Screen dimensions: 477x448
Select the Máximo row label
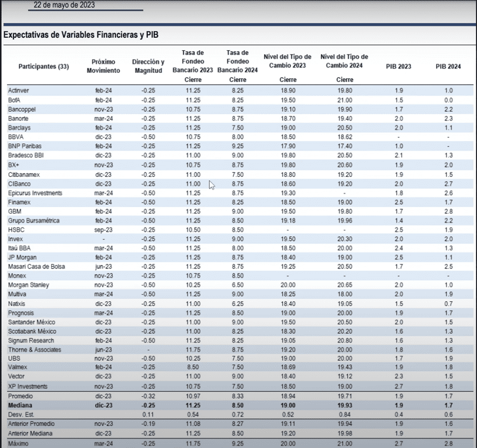(x=19, y=443)
